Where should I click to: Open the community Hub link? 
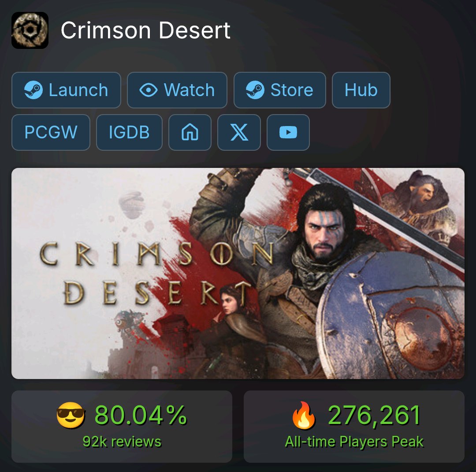click(361, 90)
